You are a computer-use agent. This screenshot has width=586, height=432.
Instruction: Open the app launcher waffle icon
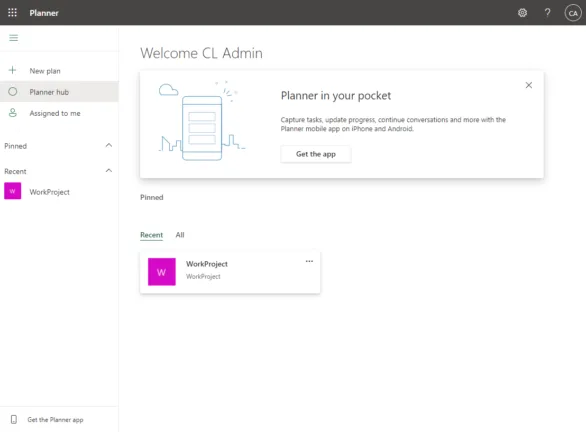(x=12, y=13)
